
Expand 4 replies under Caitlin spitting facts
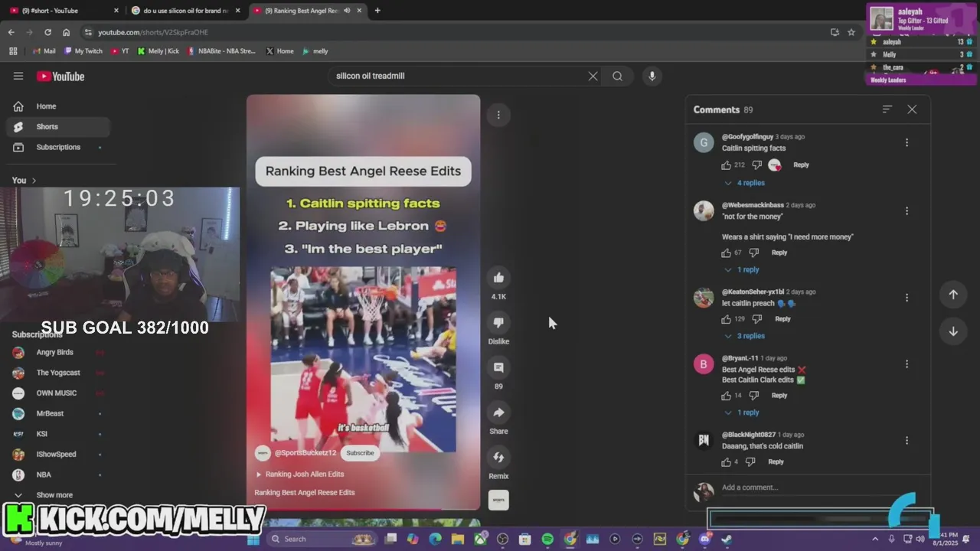744,183
